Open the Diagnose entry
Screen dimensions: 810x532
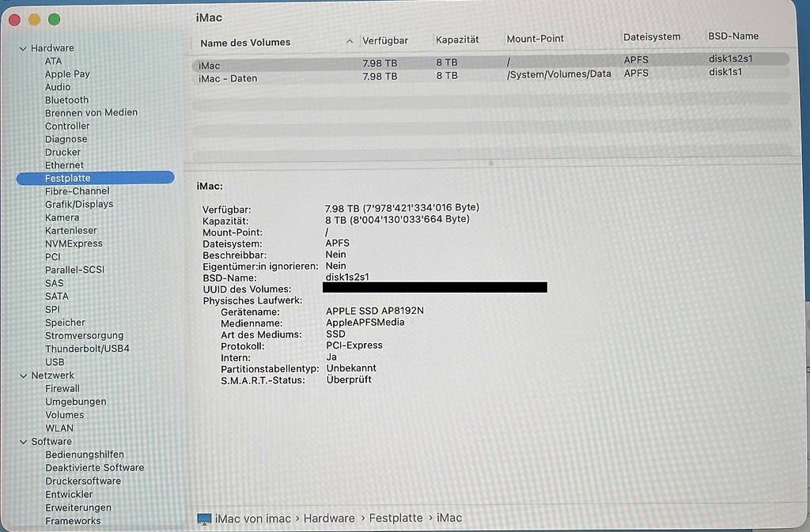(x=66, y=139)
